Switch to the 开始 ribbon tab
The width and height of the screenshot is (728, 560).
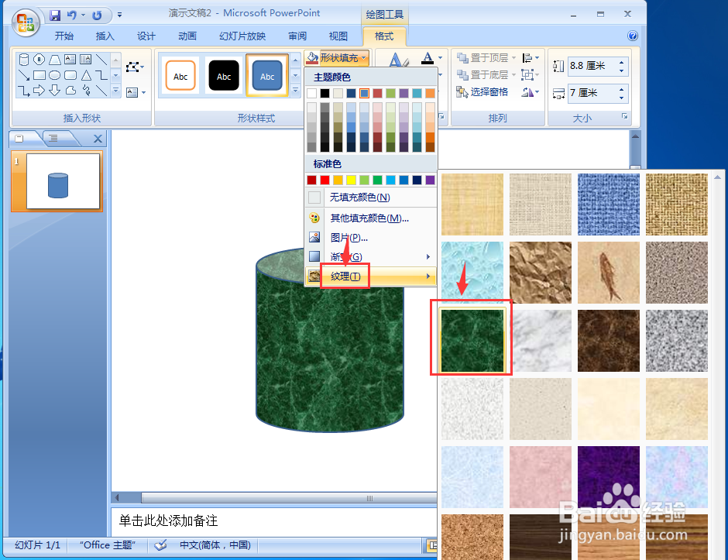pyautogui.click(x=64, y=36)
